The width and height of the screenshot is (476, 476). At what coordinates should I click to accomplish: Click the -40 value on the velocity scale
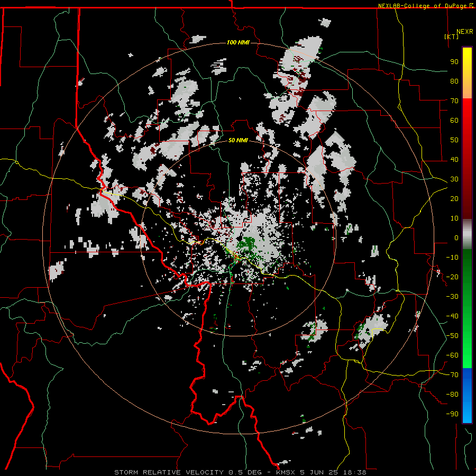coord(452,316)
